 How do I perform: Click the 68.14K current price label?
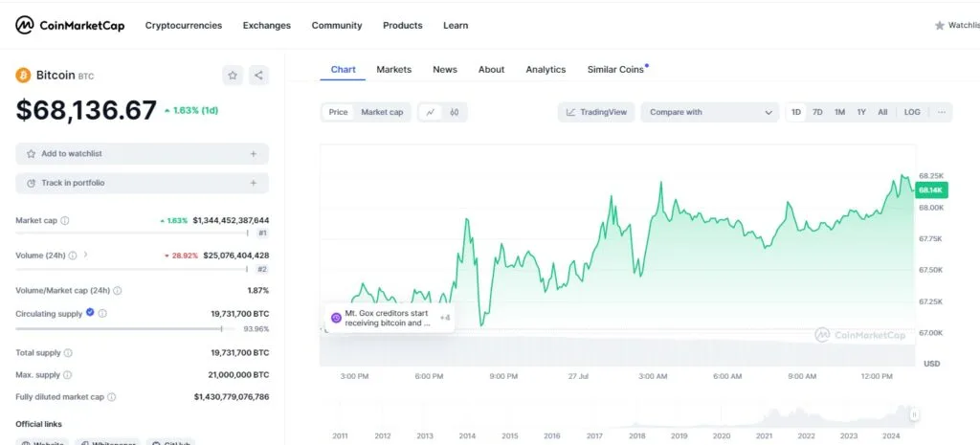tap(931, 190)
